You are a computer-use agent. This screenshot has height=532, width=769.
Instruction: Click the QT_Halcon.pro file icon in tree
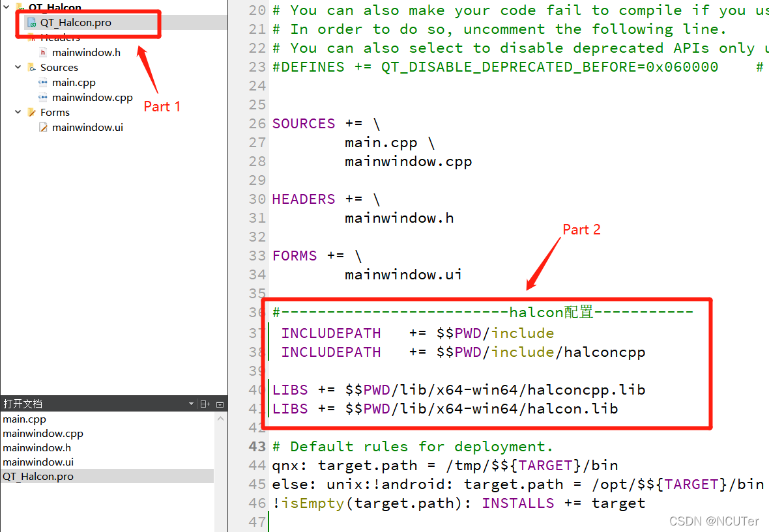pos(32,23)
